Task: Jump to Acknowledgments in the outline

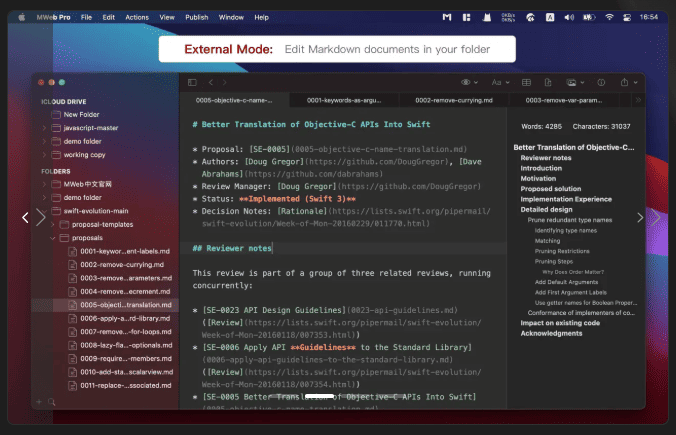Action: point(551,333)
